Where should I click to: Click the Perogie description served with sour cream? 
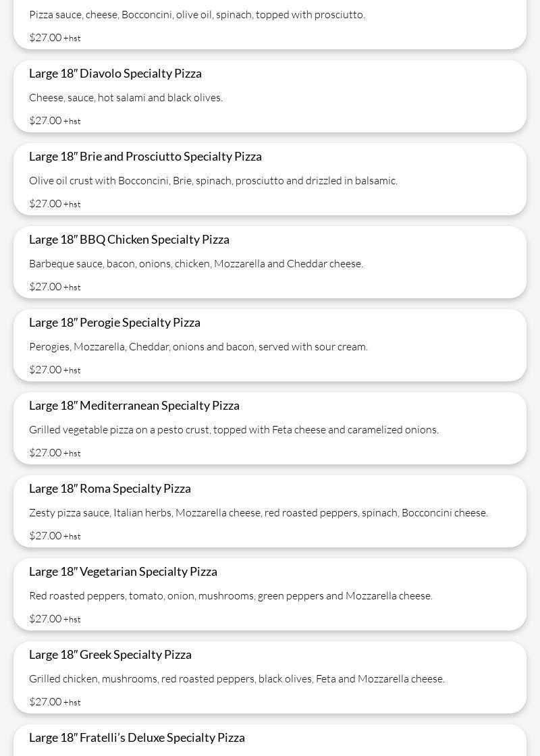198,346
